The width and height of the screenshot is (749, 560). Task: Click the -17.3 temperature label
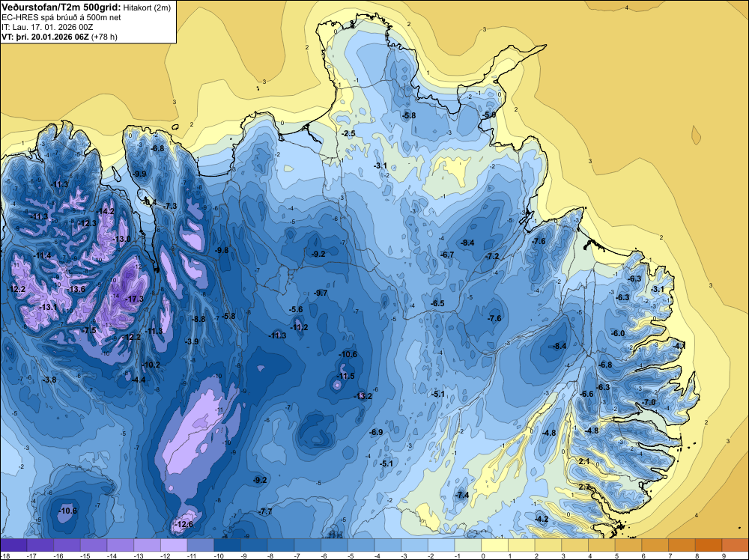tap(134, 299)
